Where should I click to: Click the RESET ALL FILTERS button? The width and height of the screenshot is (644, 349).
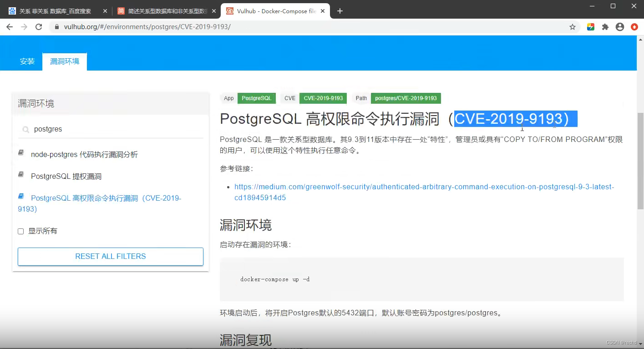110,256
